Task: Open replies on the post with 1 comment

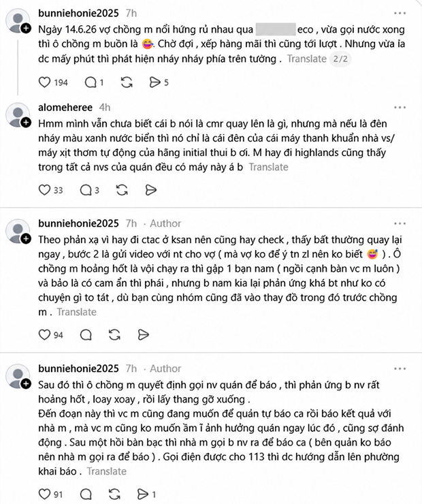Action: pos(91,82)
